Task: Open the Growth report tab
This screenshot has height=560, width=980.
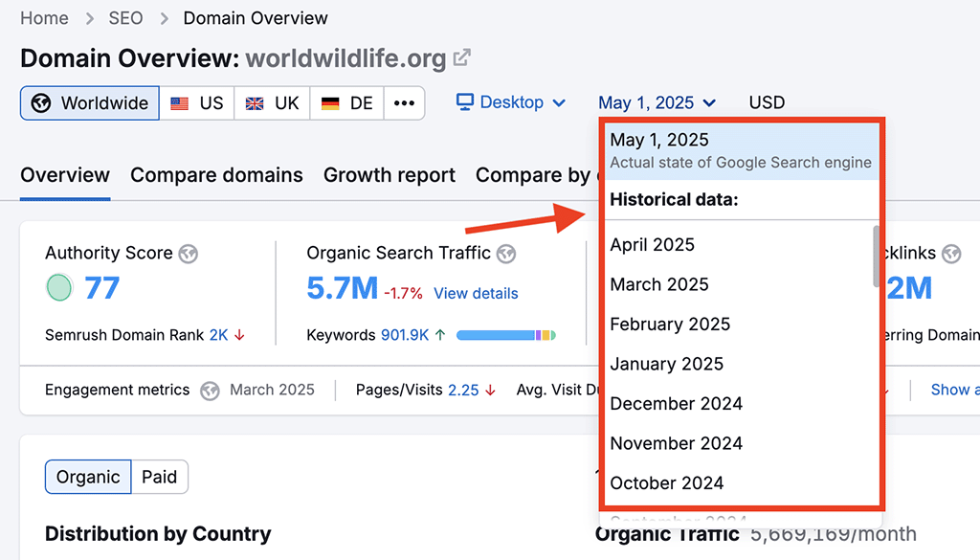Action: click(390, 175)
